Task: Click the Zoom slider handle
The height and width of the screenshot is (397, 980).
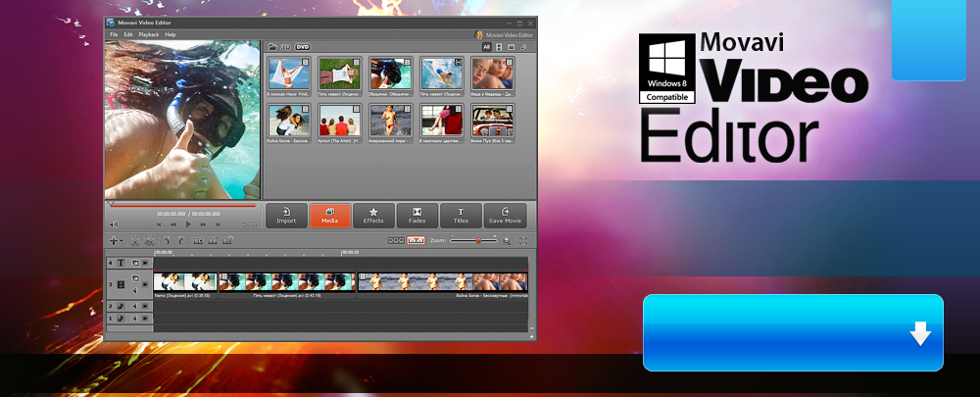Action: click(x=479, y=241)
